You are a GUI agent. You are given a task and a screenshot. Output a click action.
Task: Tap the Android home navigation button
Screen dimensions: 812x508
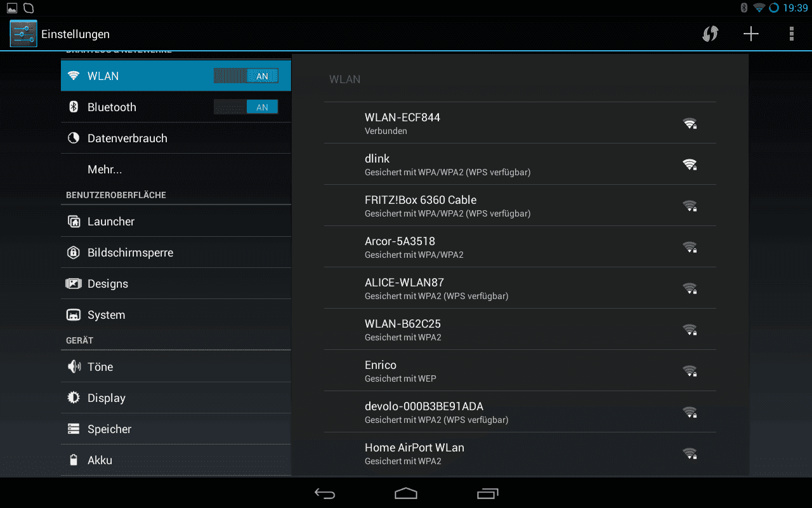pos(406,493)
